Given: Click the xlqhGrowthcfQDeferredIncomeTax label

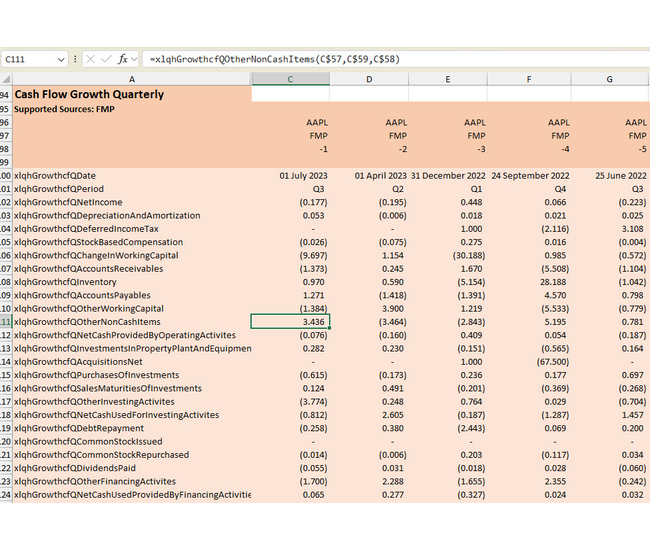Looking at the screenshot, I should coord(86,229).
